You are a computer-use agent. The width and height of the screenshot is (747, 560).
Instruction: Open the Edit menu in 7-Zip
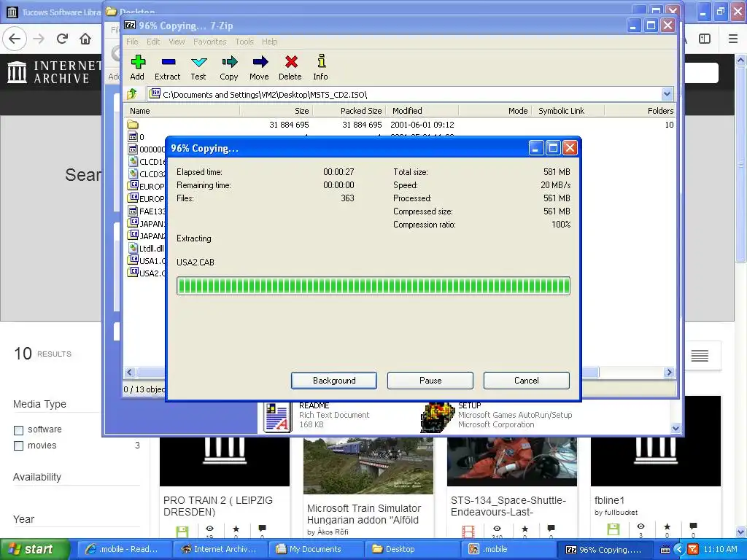[x=153, y=42]
